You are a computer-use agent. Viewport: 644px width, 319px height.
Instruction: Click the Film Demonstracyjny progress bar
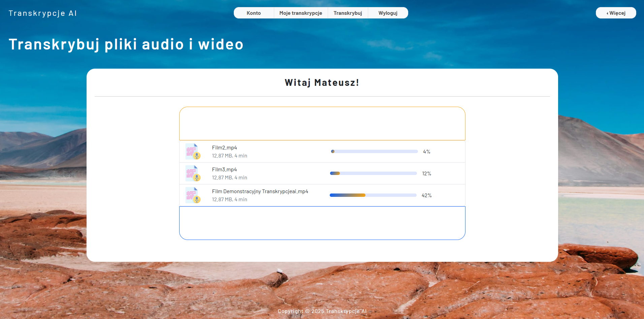pyautogui.click(x=373, y=195)
